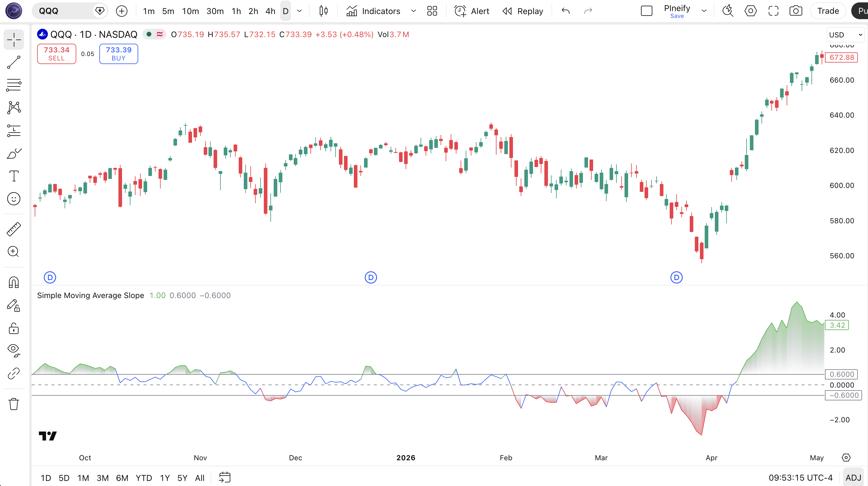Enter fullscreen chart mode
The image size is (868, 486).
tap(773, 11)
